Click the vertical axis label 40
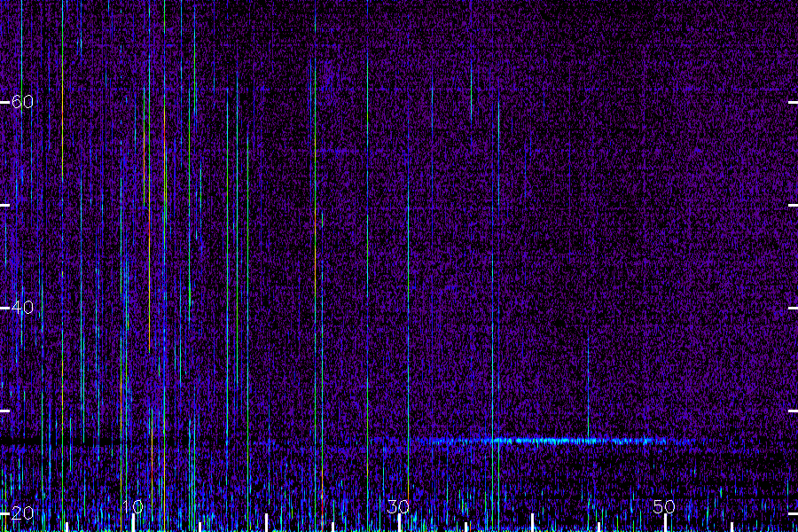Image resolution: width=798 pixels, height=532 pixels. pos(22,308)
